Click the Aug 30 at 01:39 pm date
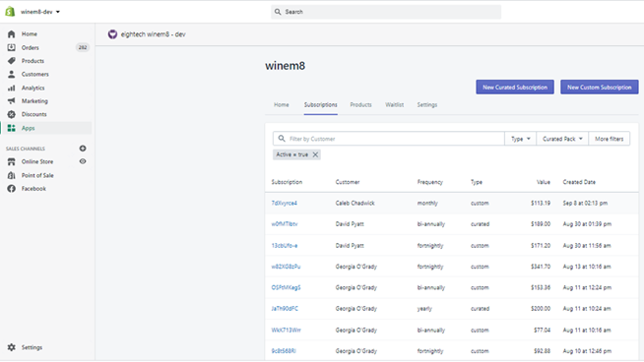 587,224
